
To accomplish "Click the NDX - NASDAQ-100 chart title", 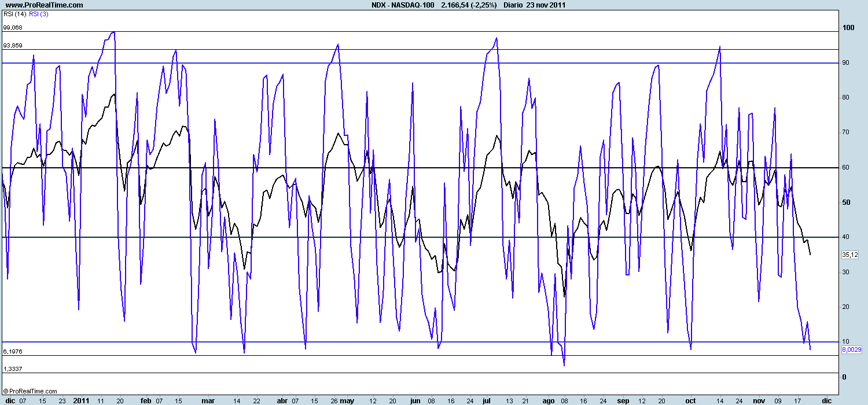I will tap(403, 5).
